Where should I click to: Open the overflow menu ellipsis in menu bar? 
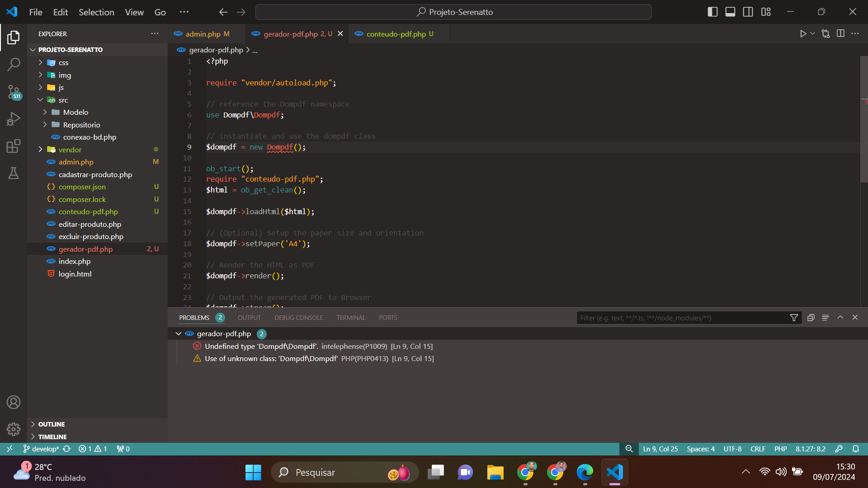click(x=184, y=12)
